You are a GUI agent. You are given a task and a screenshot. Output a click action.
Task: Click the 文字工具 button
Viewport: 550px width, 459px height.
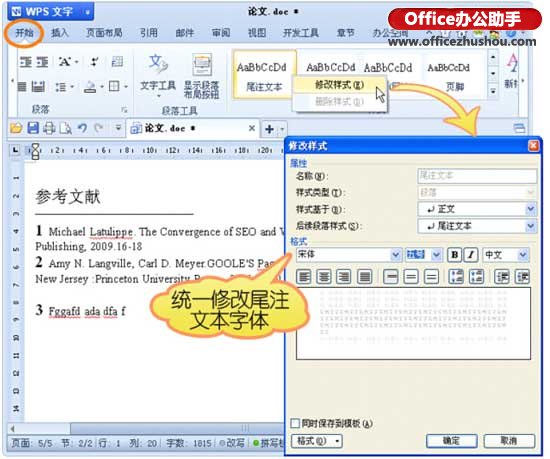click(158, 74)
